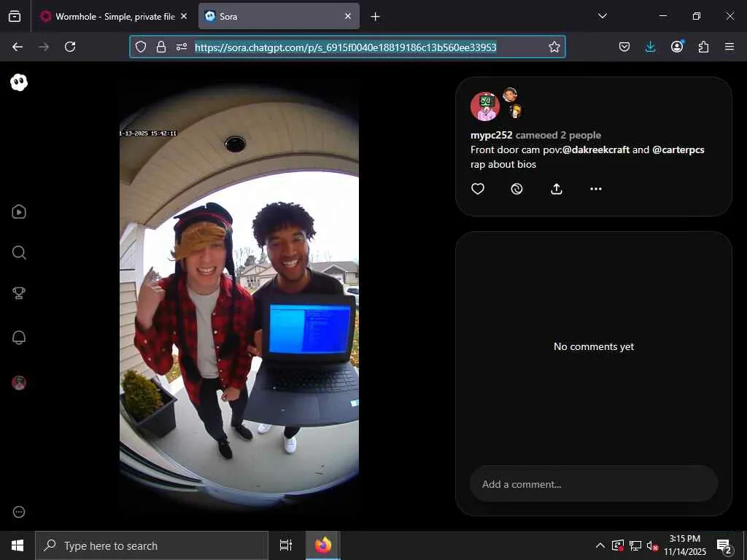Viewport: 747px width, 560px height.
Task: Open Firefox account icon
Action: 677,47
